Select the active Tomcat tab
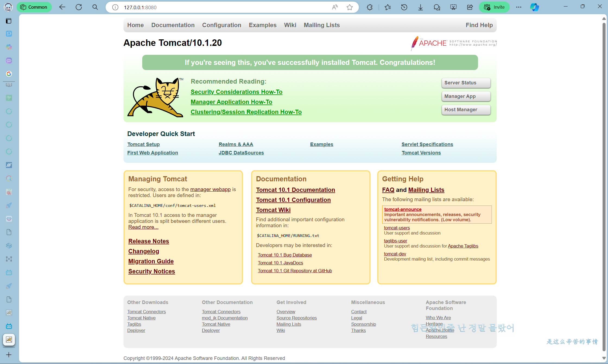 [x=9, y=340]
